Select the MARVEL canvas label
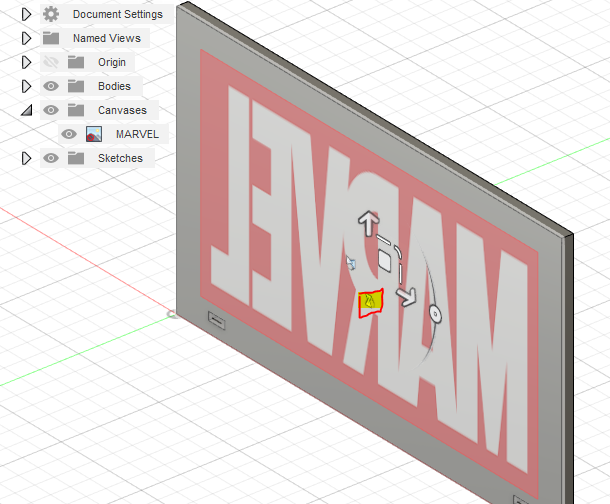The height and width of the screenshot is (504, 610). click(x=137, y=134)
